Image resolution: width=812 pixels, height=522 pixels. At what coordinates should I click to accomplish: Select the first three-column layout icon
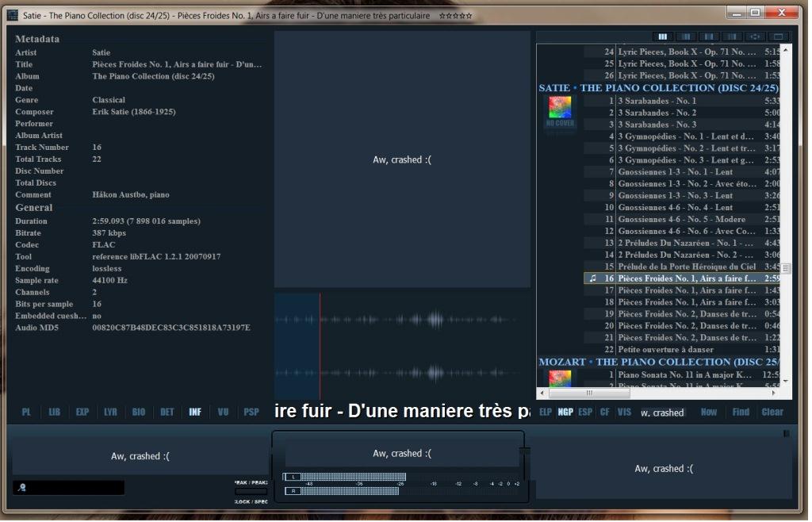[x=662, y=36]
